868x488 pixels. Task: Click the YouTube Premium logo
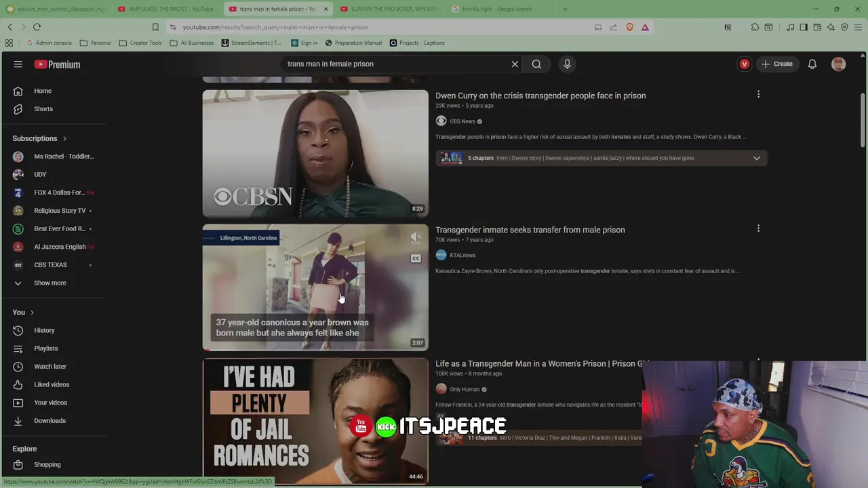pyautogui.click(x=57, y=64)
